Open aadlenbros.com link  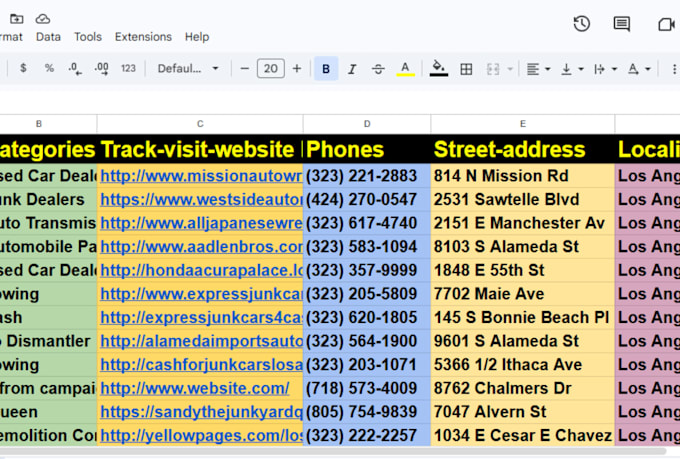click(201, 246)
